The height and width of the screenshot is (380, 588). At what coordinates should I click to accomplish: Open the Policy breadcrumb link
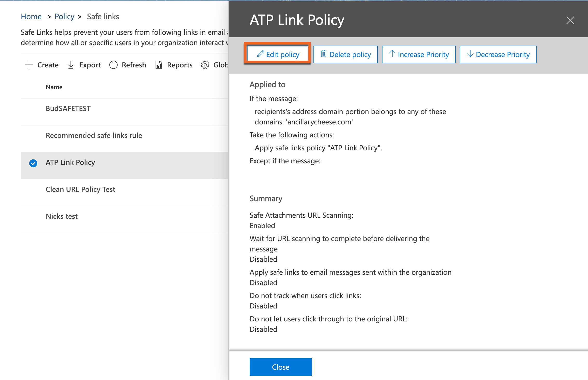coord(64,16)
